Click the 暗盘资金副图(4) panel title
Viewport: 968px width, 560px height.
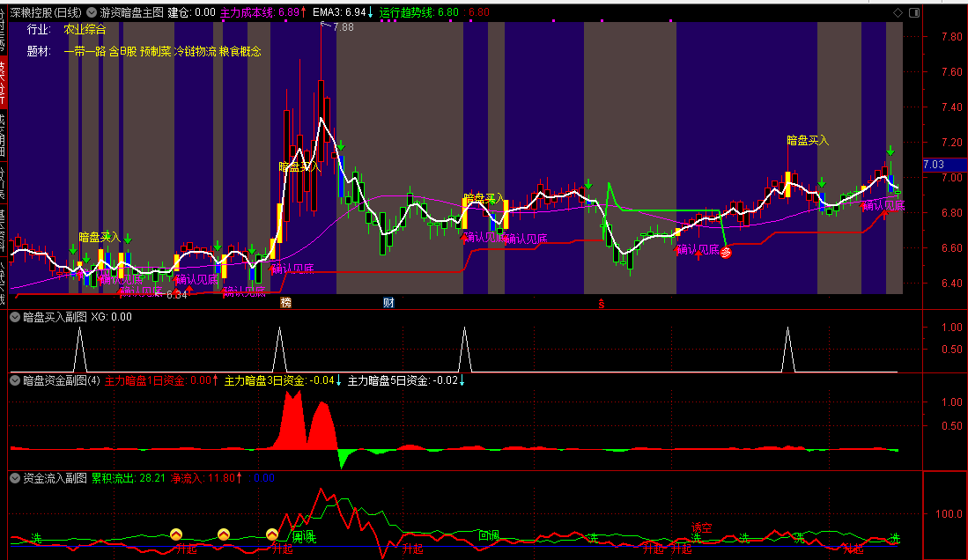pyautogui.click(x=62, y=380)
